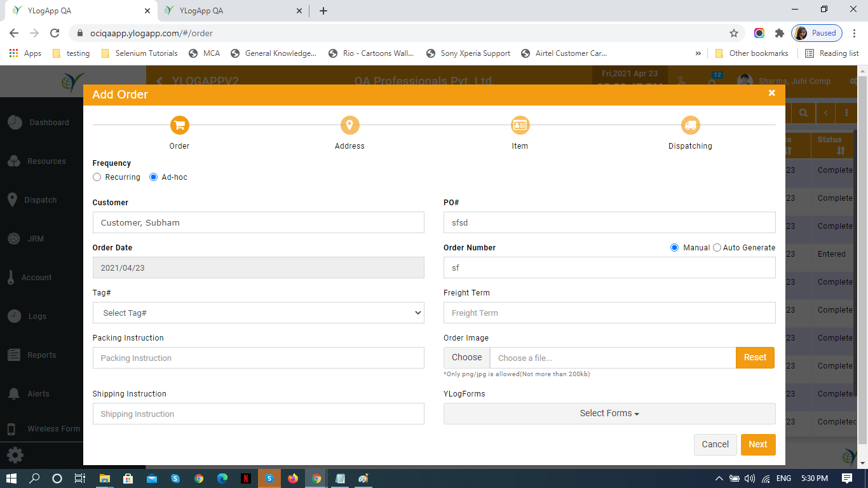The height and width of the screenshot is (488, 868).
Task: Open Account in the sidebar
Action: (29, 278)
